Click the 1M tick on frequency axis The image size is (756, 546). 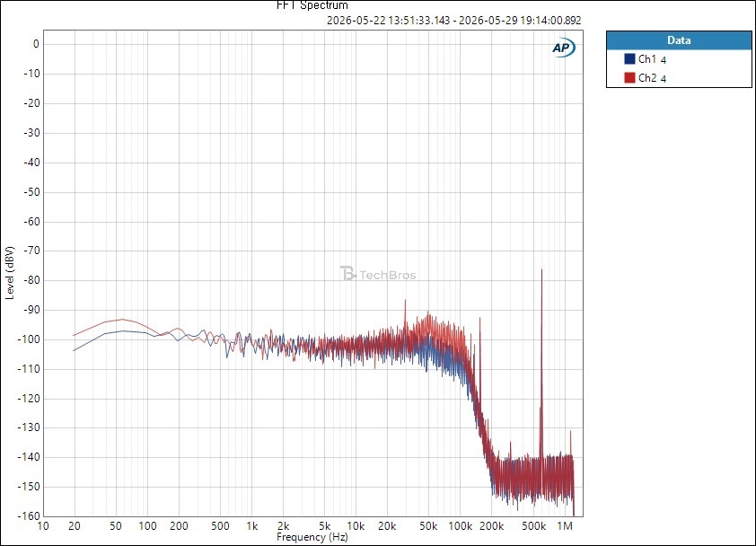tap(565, 526)
